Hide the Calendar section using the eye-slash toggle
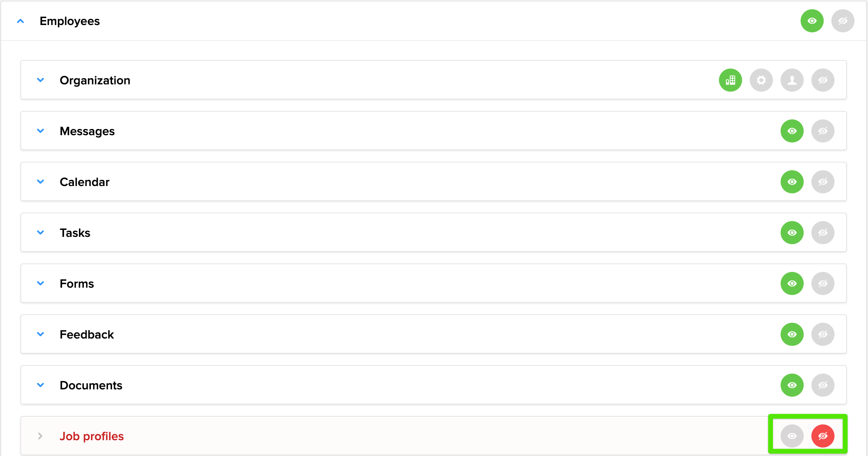868x456 pixels. [x=823, y=181]
